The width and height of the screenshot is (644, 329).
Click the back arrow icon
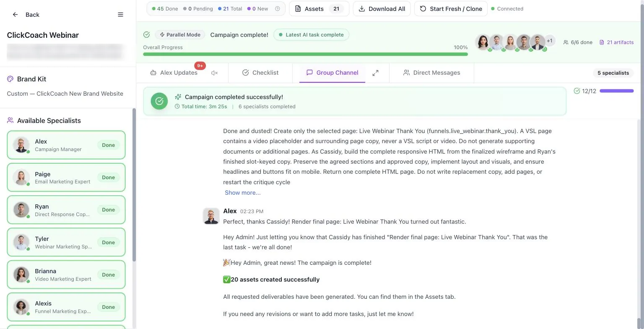[x=15, y=15]
